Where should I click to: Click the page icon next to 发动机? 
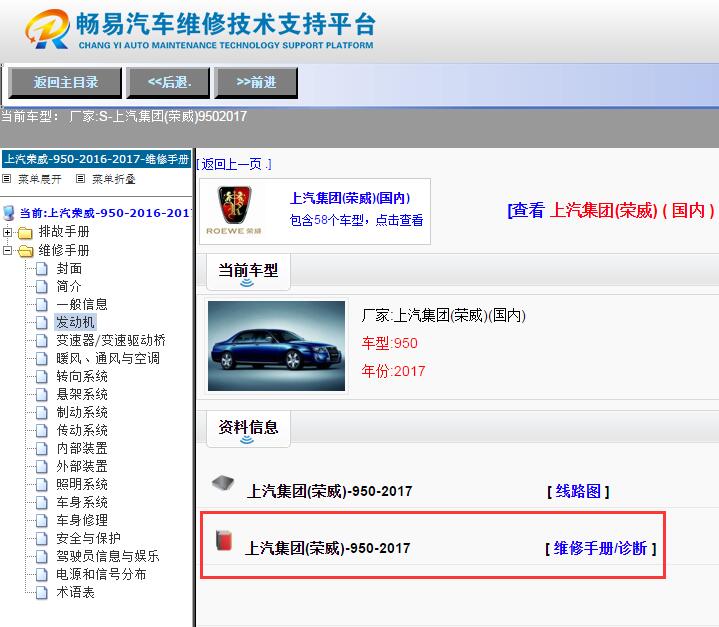click(42, 322)
